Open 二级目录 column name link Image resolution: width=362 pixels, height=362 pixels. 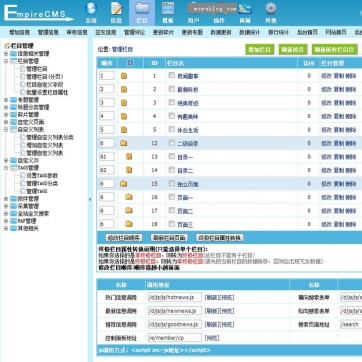[x=188, y=144]
